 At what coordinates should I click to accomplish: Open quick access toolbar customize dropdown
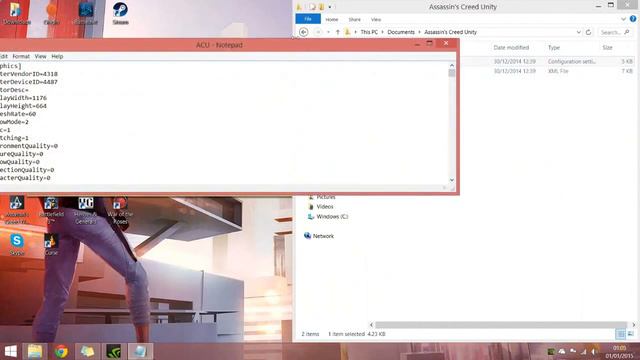(330, 7)
